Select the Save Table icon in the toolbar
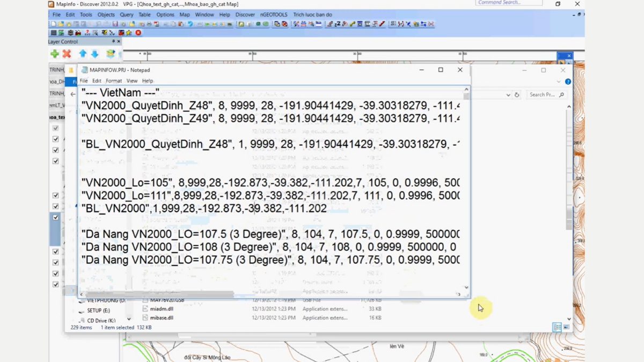644x362 pixels. pos(114,24)
